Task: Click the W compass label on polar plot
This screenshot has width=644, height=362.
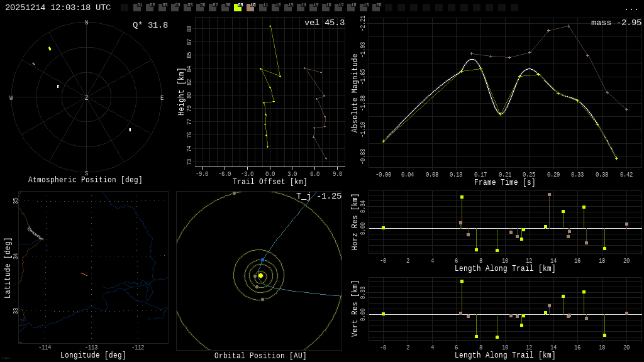Action: 11,97
